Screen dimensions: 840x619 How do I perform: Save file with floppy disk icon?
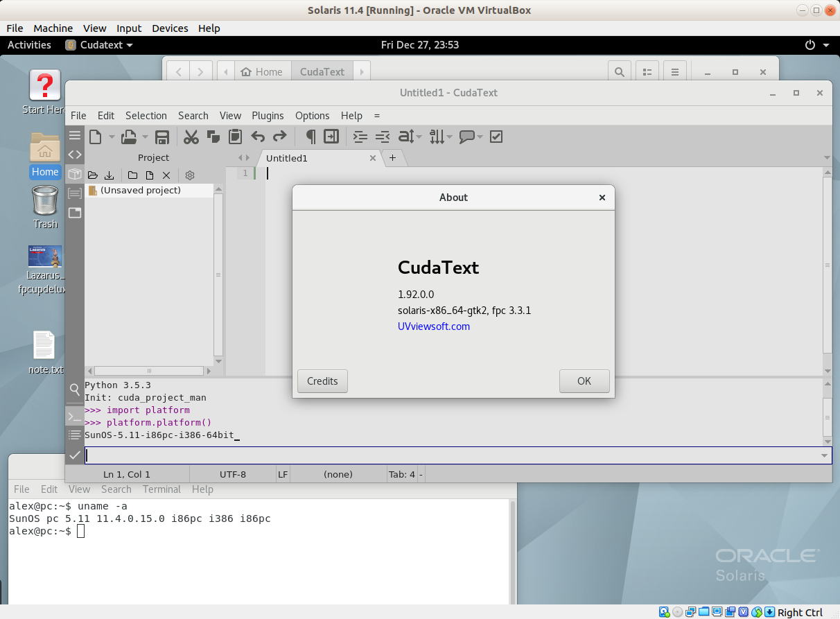(161, 137)
